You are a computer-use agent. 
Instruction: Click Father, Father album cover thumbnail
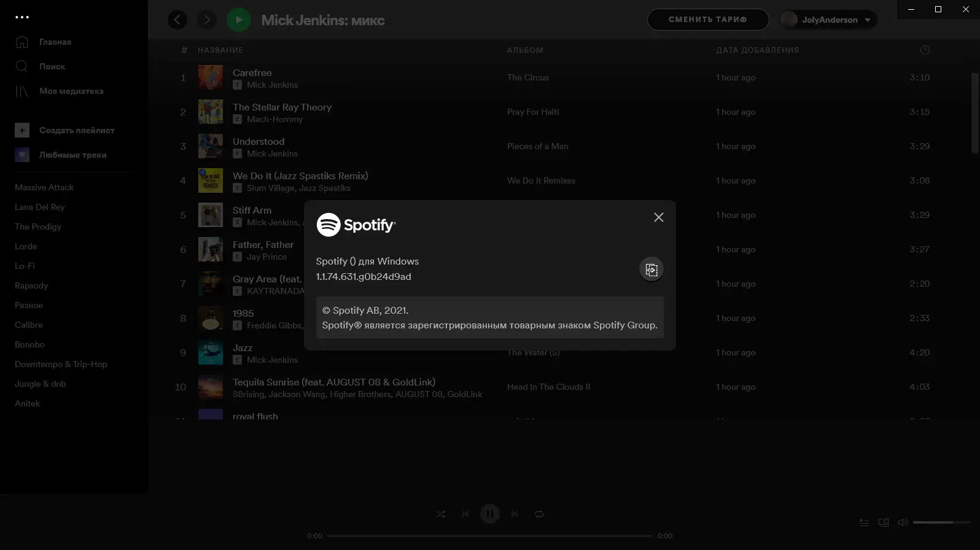211,249
